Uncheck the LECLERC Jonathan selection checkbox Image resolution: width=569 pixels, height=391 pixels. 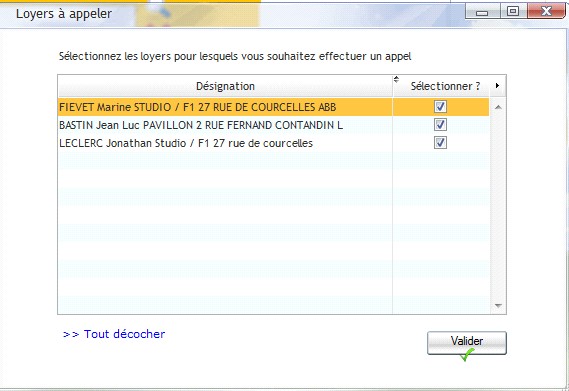coord(440,143)
